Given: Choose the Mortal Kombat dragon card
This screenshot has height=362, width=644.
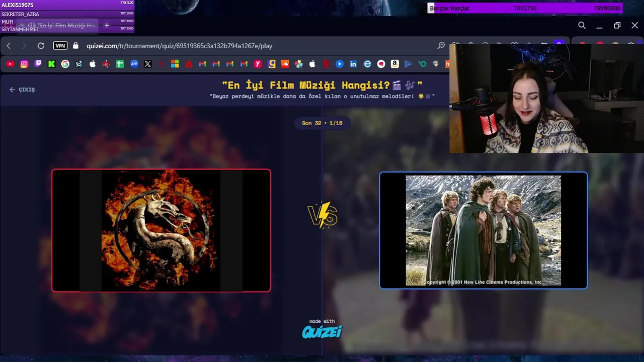Looking at the screenshot, I should point(161,230).
